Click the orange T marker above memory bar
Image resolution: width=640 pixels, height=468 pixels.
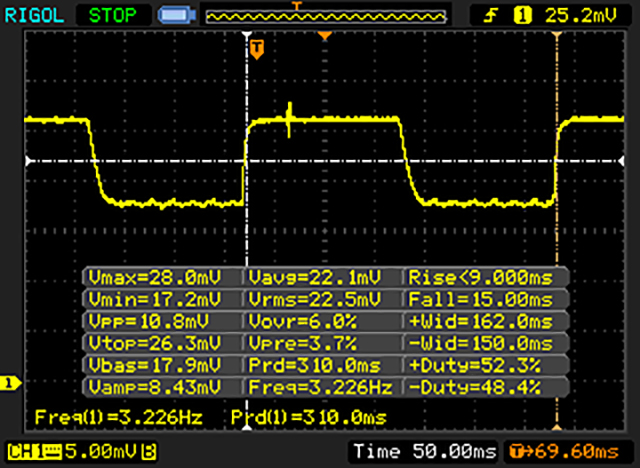tap(297, 6)
